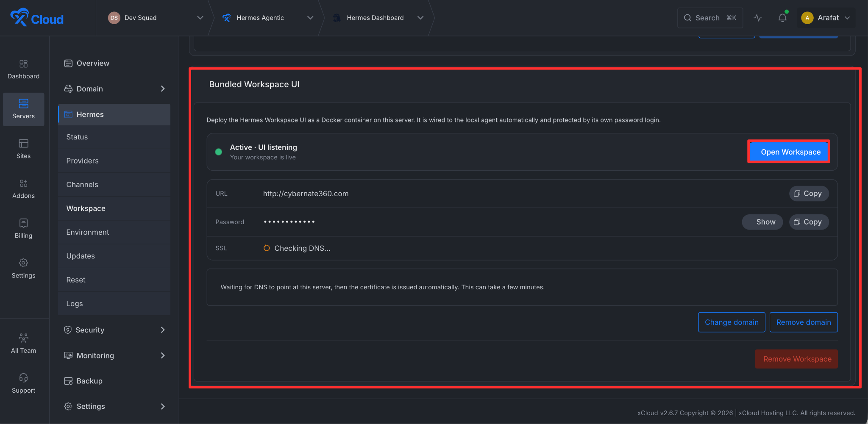Show the workspace password
Viewport: 868px width, 424px height.
pyautogui.click(x=762, y=222)
